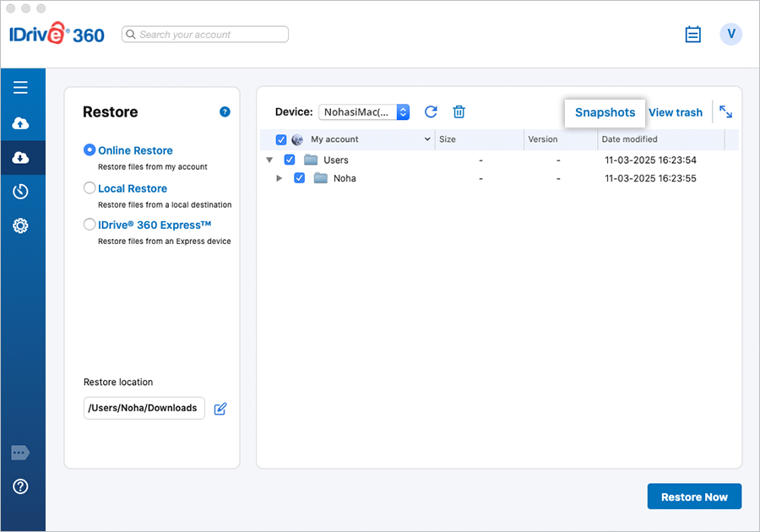This screenshot has width=760, height=532.
Task: Click the trash delete icon in toolbar
Action: 459,112
